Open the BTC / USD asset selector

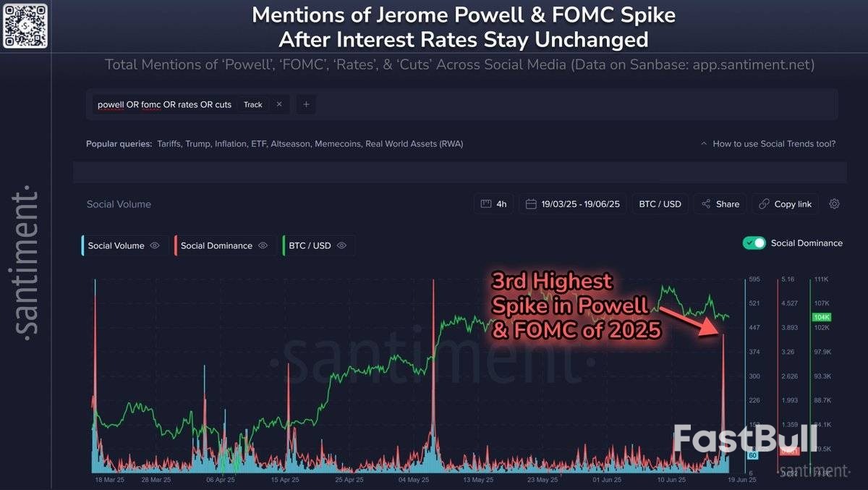(x=660, y=204)
